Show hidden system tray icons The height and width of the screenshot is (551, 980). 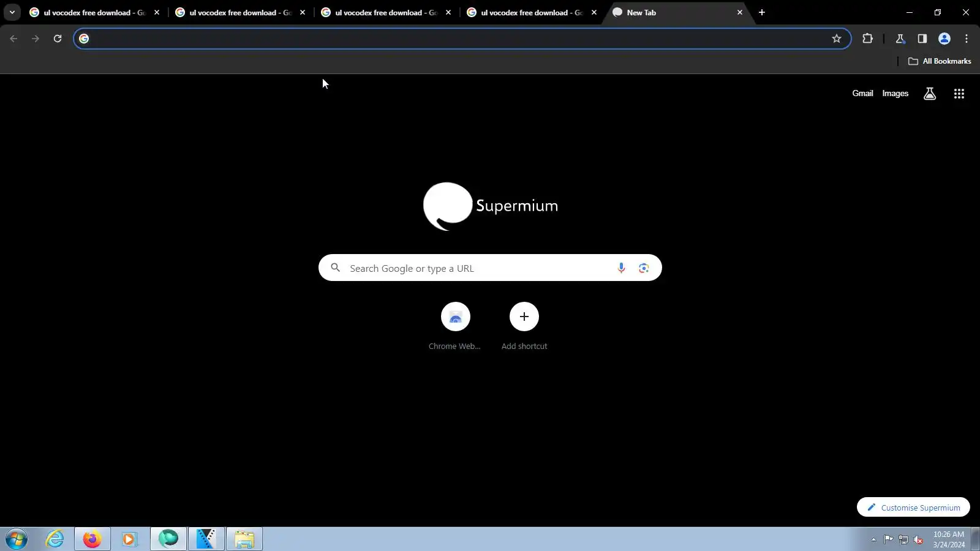pyautogui.click(x=873, y=539)
